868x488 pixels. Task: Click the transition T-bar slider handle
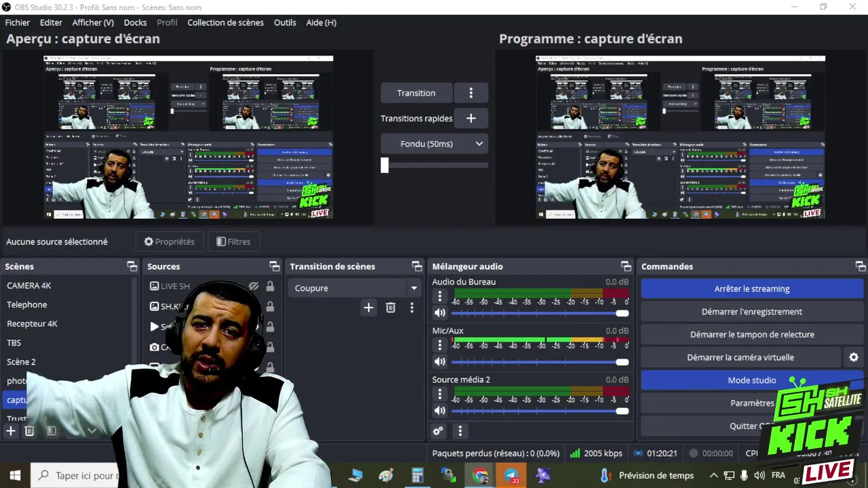(384, 165)
